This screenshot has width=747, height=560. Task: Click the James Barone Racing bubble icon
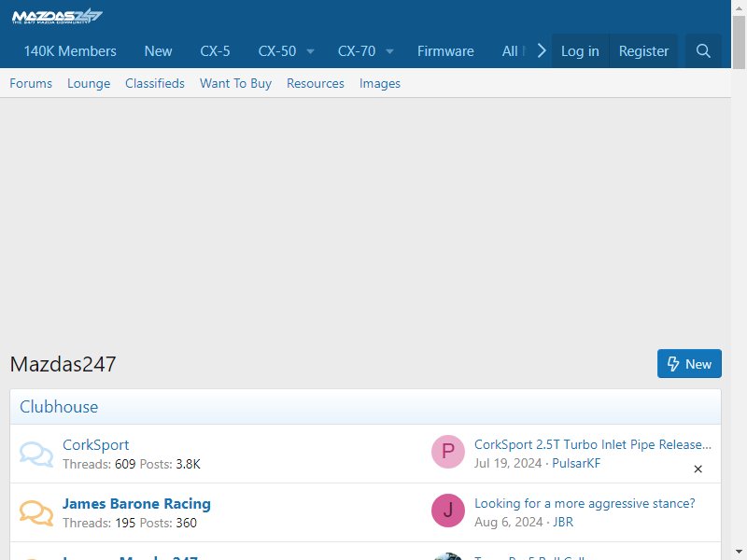point(36,513)
